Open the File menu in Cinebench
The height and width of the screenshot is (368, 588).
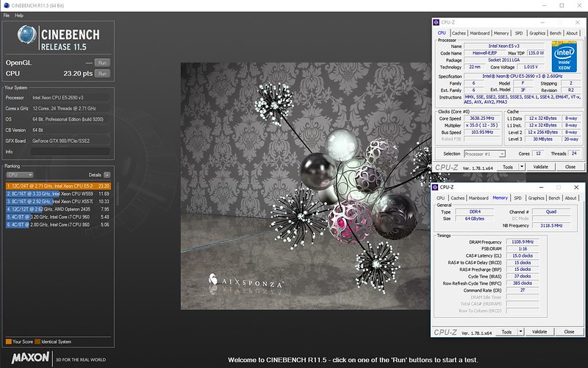(x=7, y=15)
